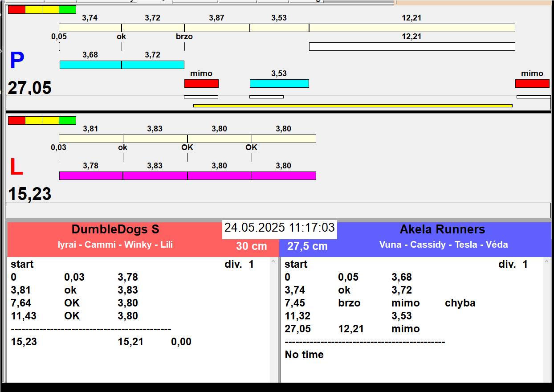
Task: Click the start heading in DumbleDogs results
Action: click(x=22, y=264)
